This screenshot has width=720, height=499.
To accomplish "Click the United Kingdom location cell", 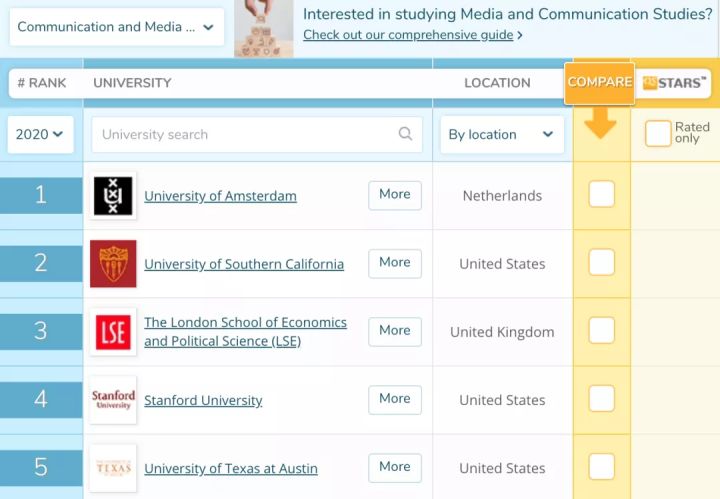I will tap(502, 332).
